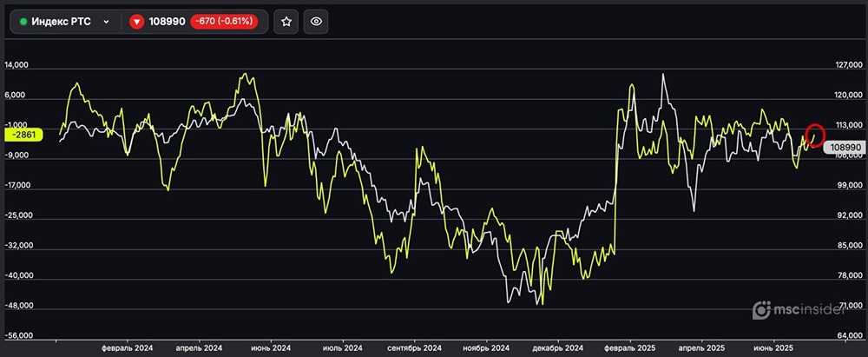The width and height of the screenshot is (868, 357).
Task: Click the red down-triangle trend icon
Action: pyautogui.click(x=137, y=22)
